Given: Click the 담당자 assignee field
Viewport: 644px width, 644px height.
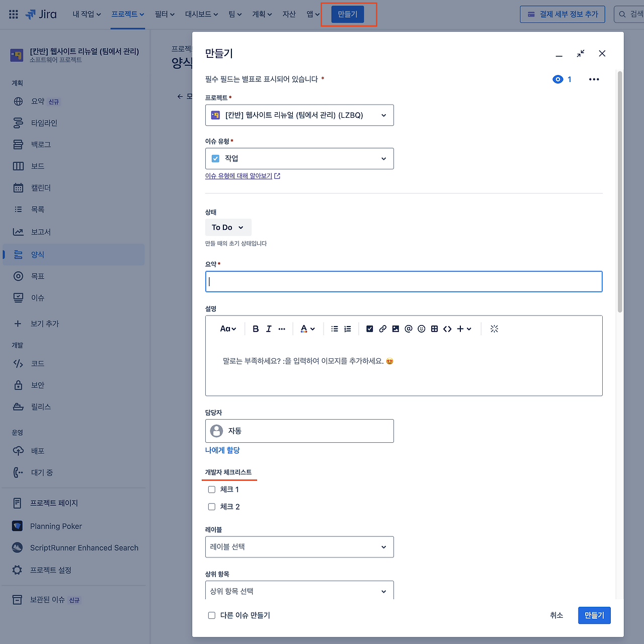Looking at the screenshot, I should point(299,431).
